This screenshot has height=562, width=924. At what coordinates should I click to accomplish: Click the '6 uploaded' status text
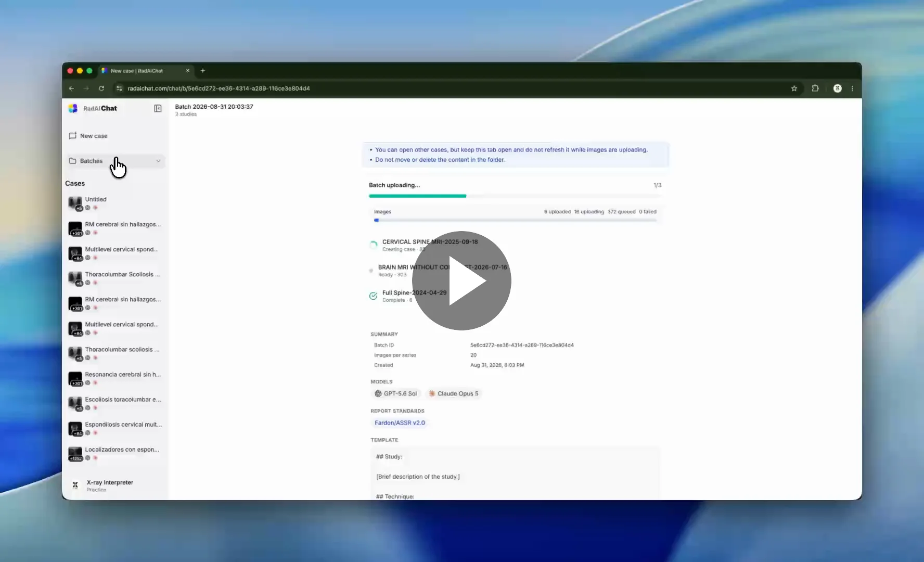(x=557, y=212)
